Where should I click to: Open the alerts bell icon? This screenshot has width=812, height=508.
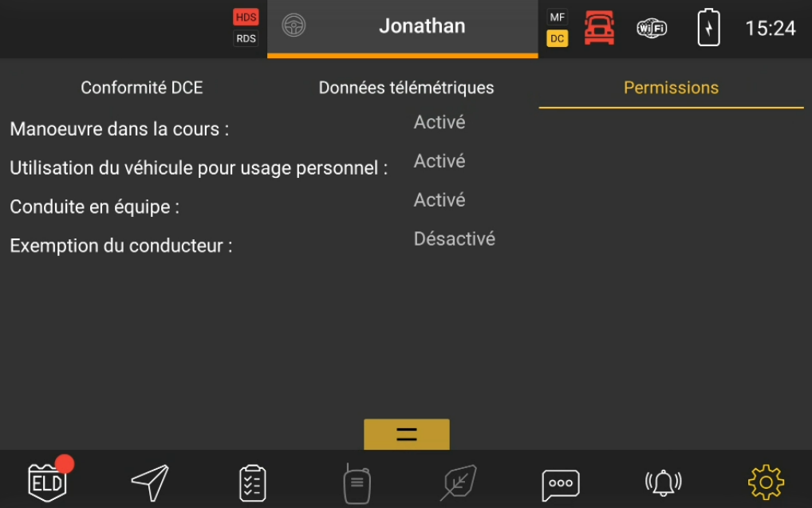coord(663,482)
